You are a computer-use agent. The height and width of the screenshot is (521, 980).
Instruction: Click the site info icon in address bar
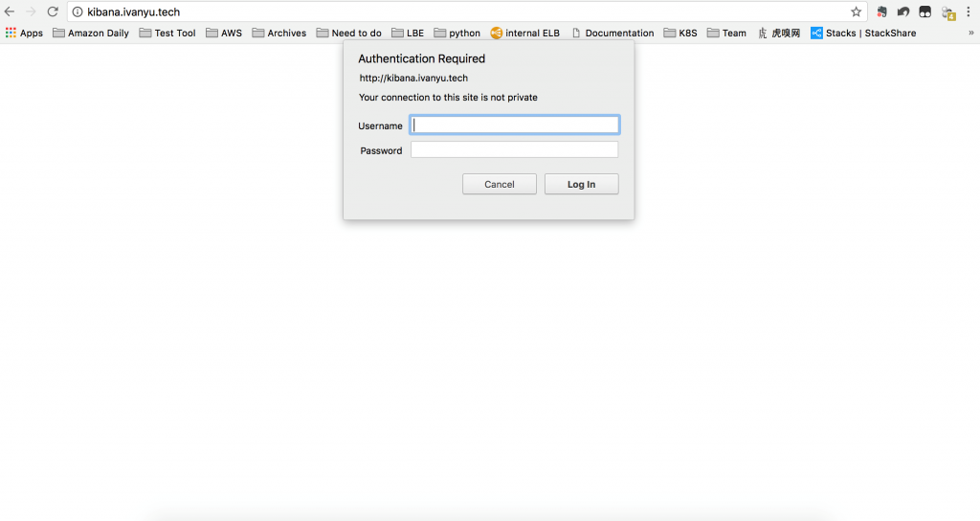(x=78, y=12)
